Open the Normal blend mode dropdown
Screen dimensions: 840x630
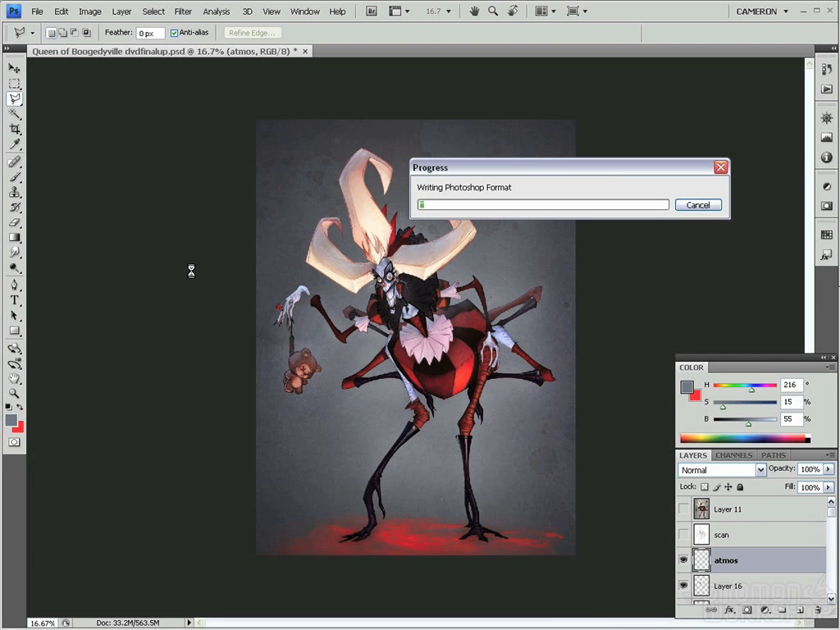click(x=722, y=470)
